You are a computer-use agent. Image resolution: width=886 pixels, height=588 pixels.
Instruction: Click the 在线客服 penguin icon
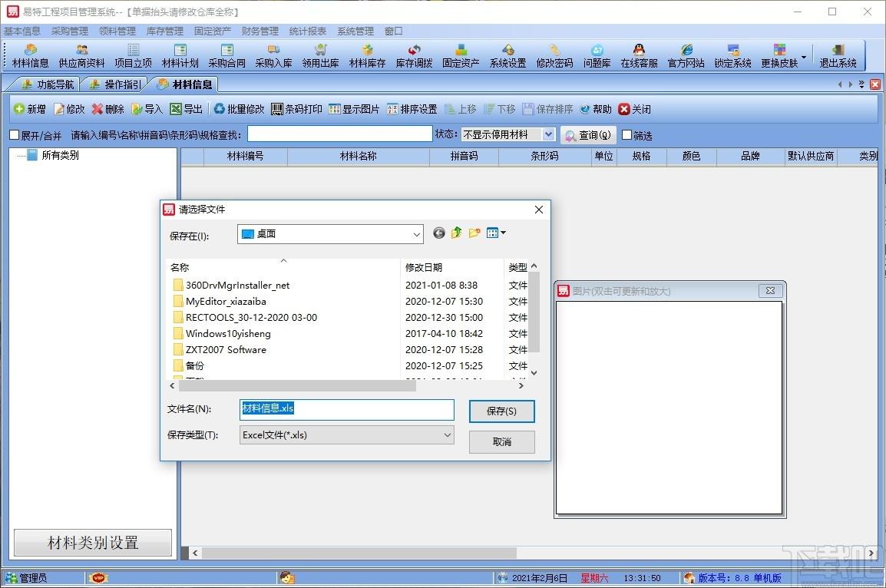click(639, 50)
